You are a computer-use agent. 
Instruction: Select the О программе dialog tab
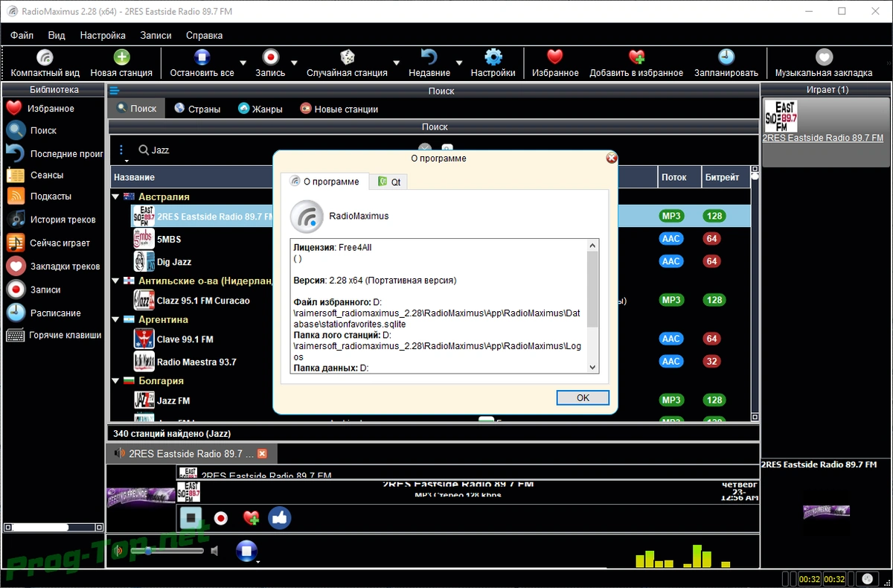324,182
